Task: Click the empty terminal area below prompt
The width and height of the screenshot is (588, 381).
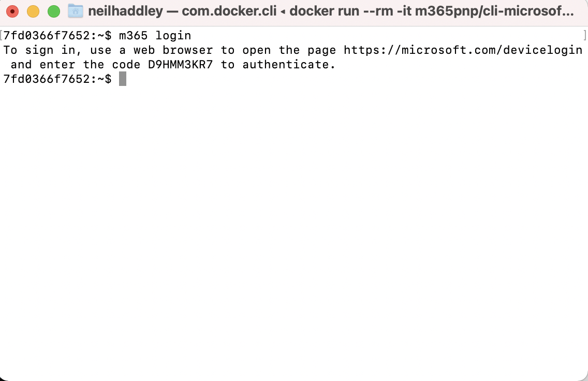Action: [x=294, y=233]
